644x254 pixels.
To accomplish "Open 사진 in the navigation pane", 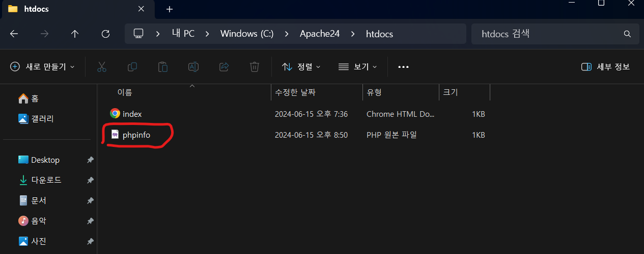I will point(32,241).
